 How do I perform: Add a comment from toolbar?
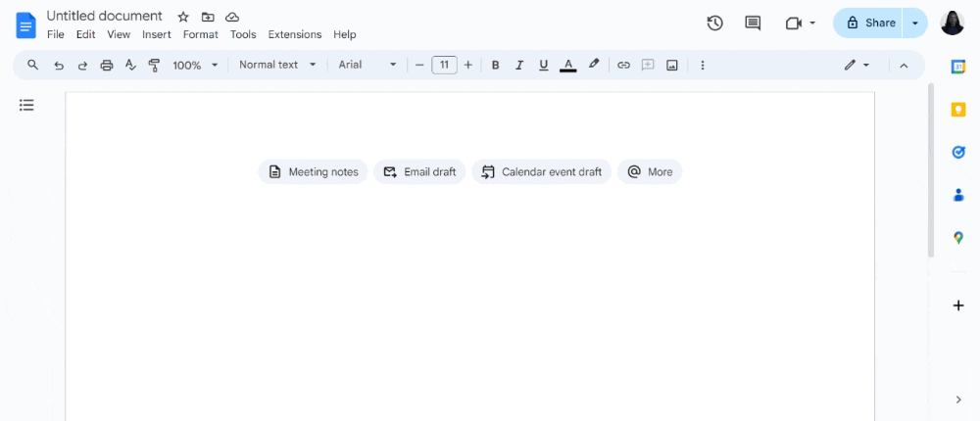(648, 65)
